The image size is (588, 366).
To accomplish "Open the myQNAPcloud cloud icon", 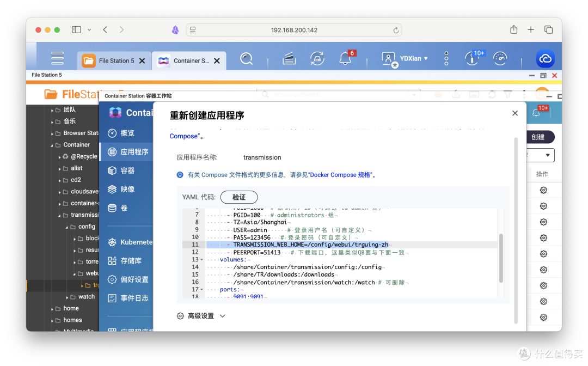I will pos(545,59).
